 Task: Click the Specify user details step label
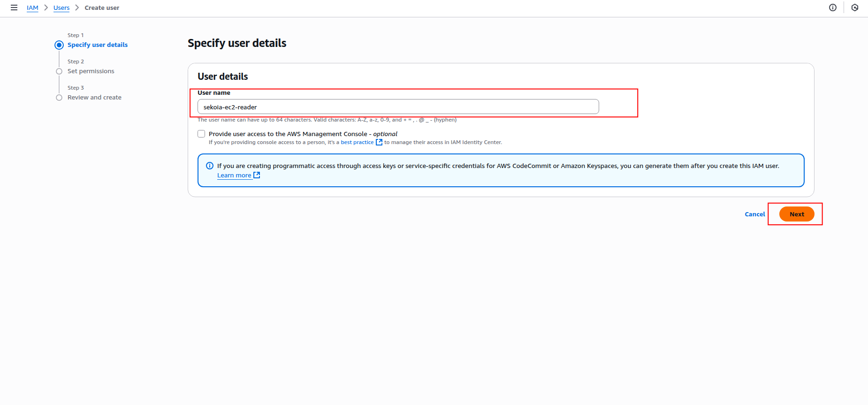tap(98, 45)
